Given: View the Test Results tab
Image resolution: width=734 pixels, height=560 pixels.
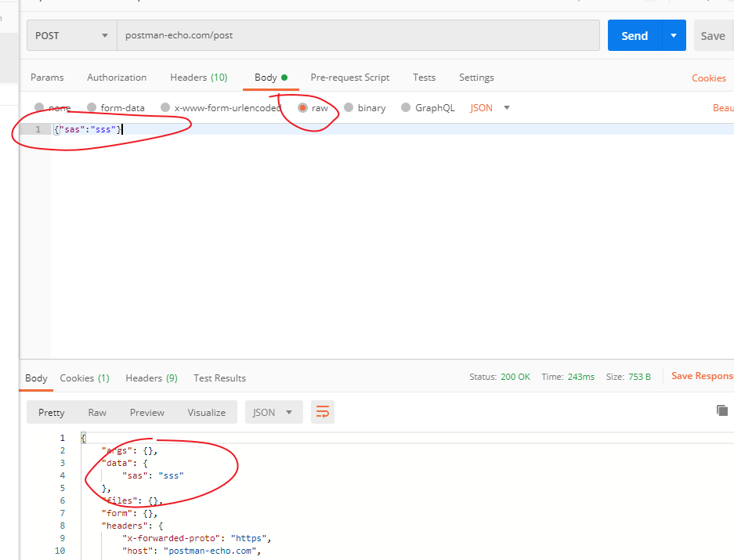Looking at the screenshot, I should pyautogui.click(x=219, y=378).
